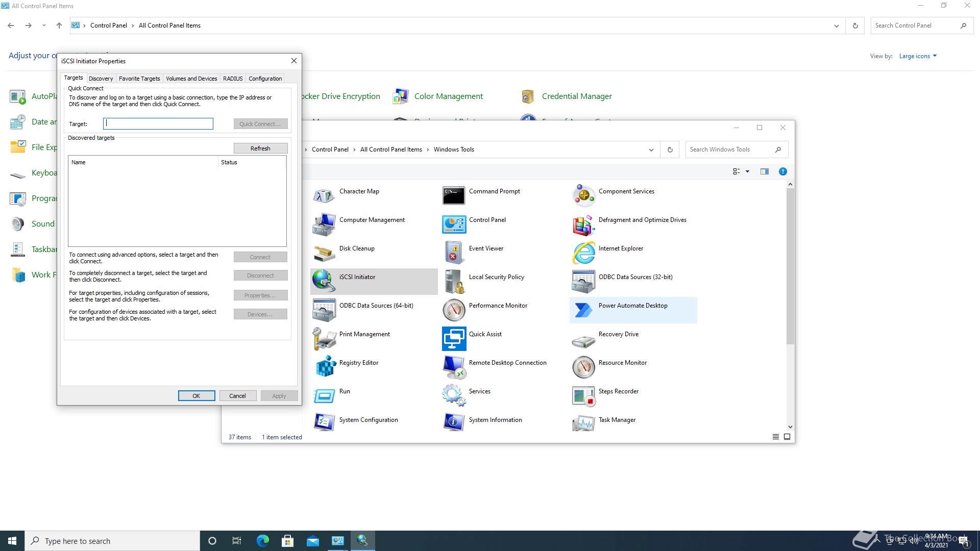Open recent locations dropdown in Control Panel
Viewport: 980px width, 551px height.
coord(44,26)
